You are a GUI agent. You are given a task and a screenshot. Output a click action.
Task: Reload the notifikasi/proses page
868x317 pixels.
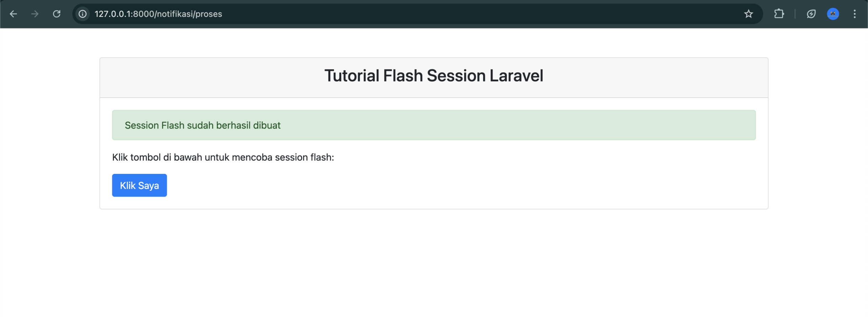pos(57,14)
